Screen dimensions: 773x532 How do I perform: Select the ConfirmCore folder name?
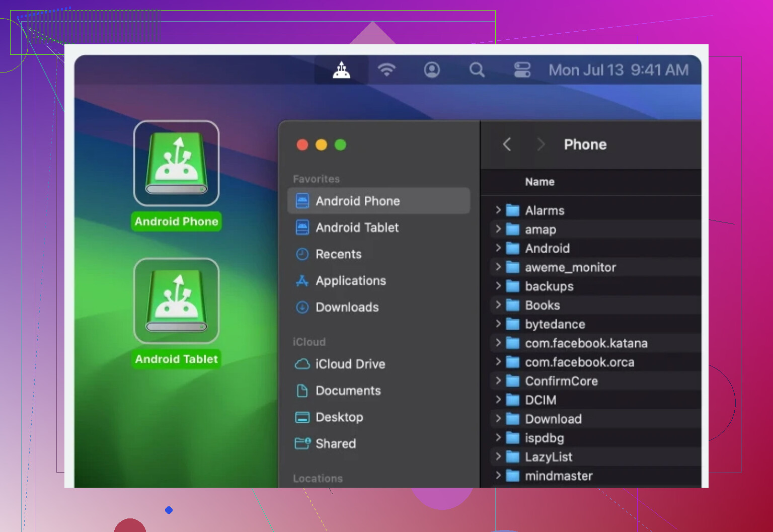click(561, 381)
